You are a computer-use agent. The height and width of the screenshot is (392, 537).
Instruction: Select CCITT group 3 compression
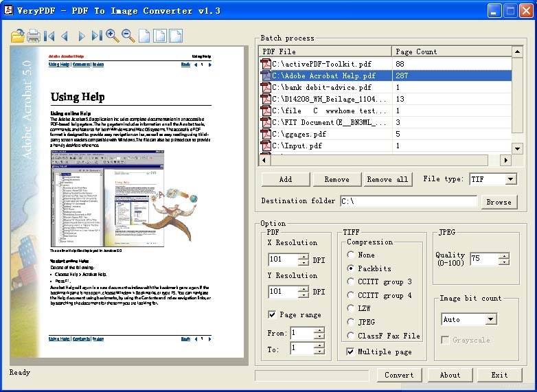click(x=350, y=281)
